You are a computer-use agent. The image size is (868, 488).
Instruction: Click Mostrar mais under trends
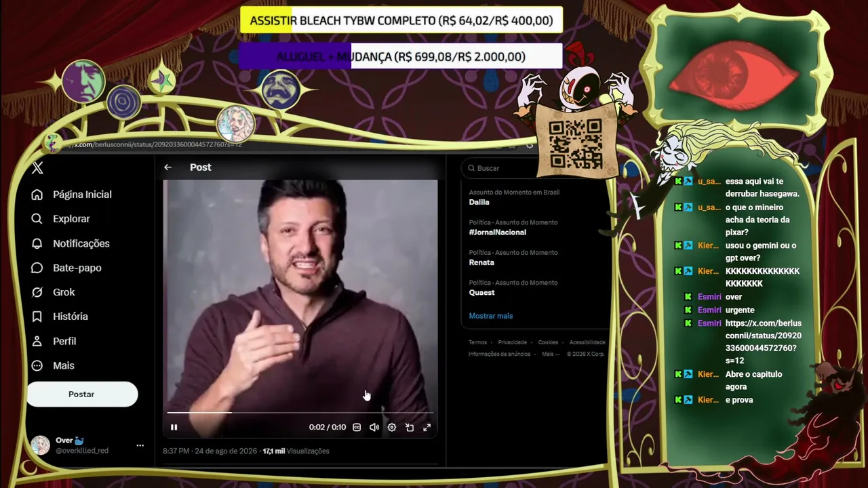tap(491, 316)
